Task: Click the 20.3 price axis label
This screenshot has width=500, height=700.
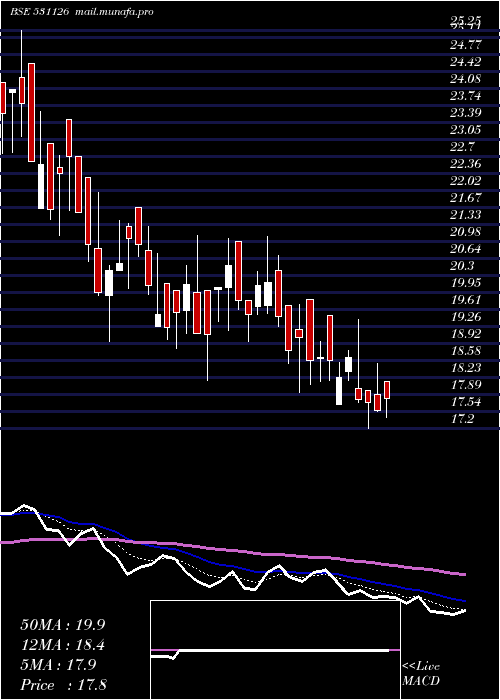Action: point(462,266)
